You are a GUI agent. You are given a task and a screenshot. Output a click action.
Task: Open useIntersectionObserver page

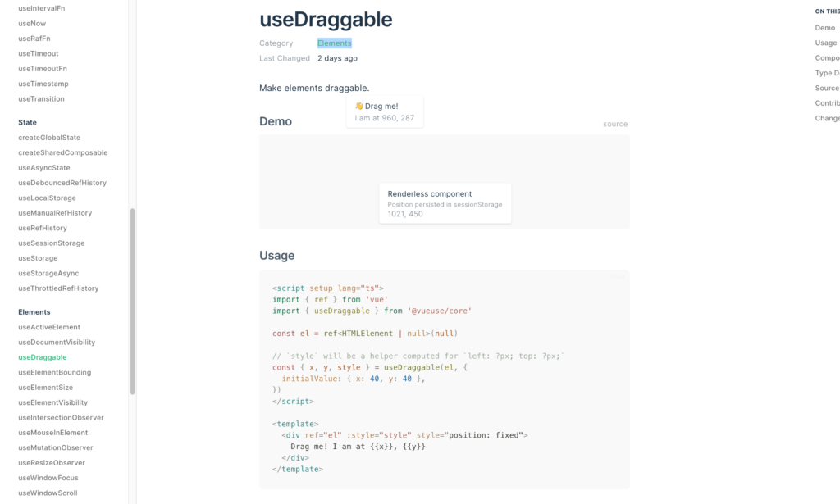point(61,417)
